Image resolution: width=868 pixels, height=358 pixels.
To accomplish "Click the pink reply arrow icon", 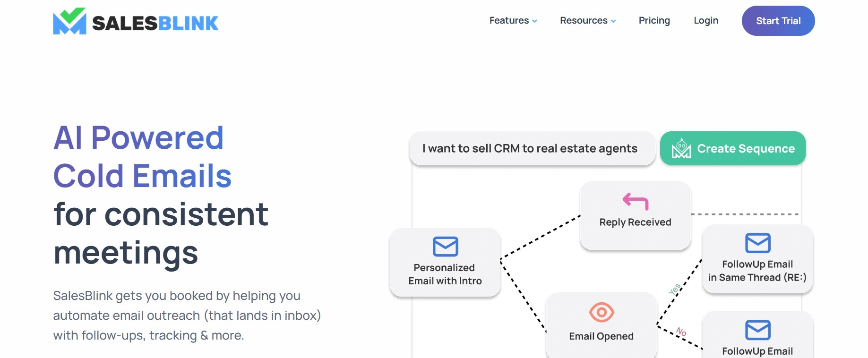I will coord(636,201).
